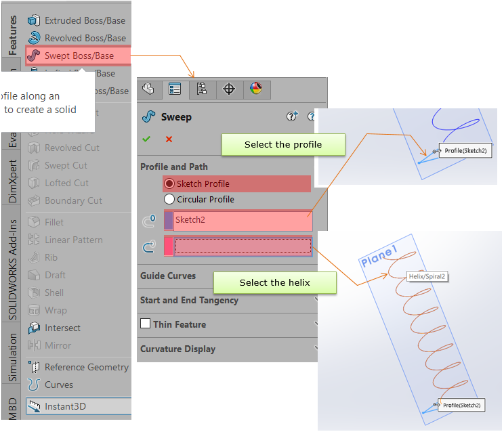Toggle Instant3D mode
This screenshot has height=434, width=504.
79,406
